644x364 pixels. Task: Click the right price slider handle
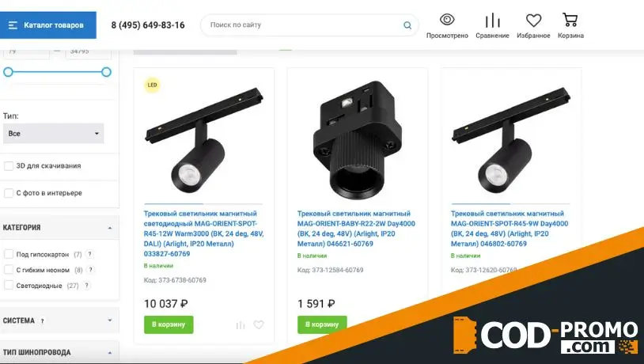coord(106,72)
